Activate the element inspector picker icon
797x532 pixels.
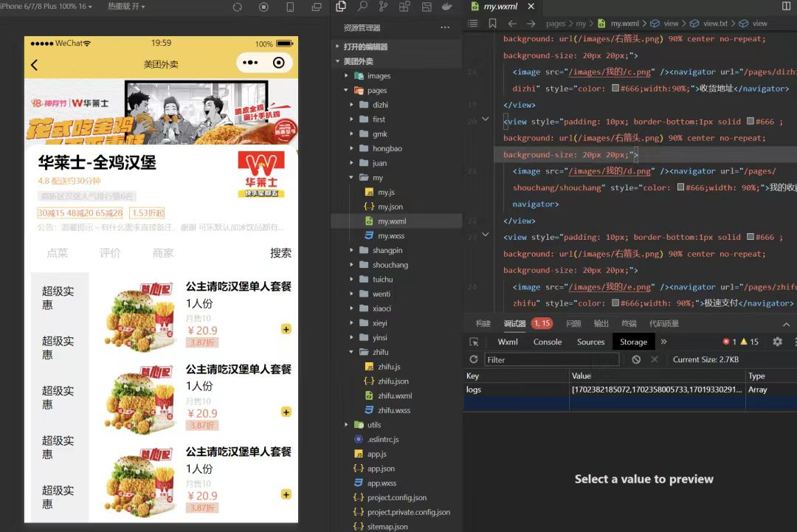pyautogui.click(x=475, y=342)
